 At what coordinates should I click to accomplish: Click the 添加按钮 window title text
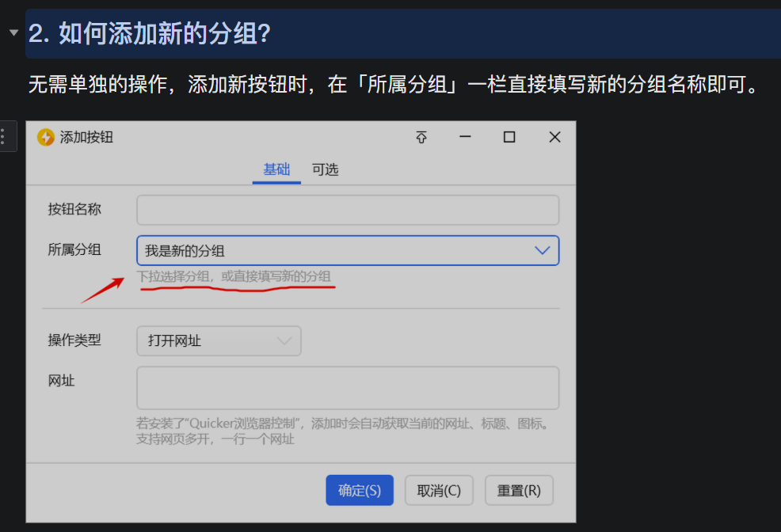[86, 138]
